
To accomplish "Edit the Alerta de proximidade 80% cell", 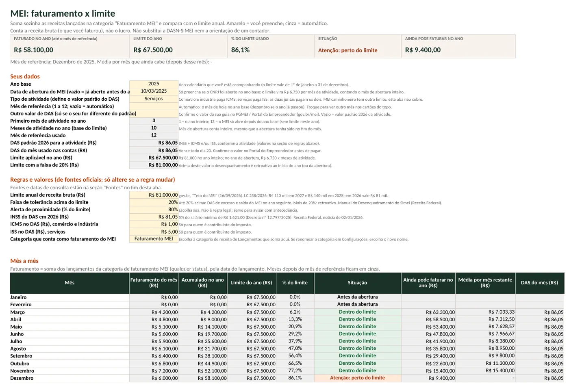I will (x=154, y=210).
